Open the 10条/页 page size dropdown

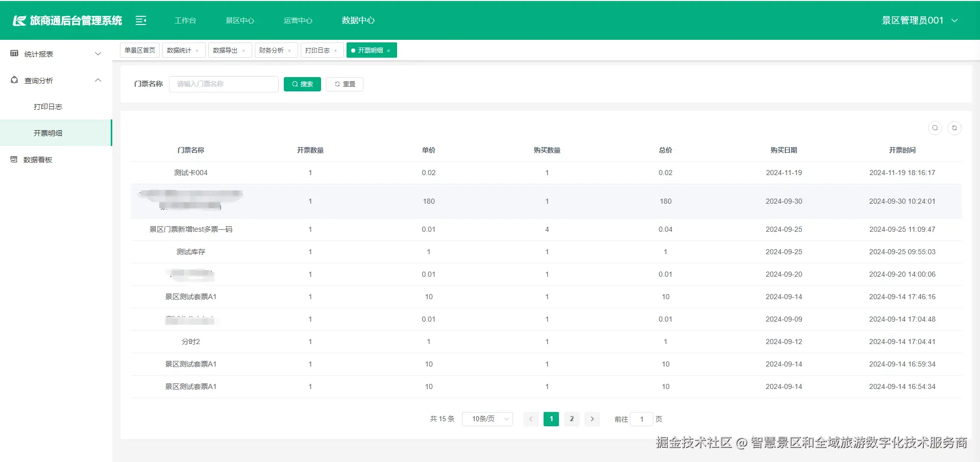486,419
